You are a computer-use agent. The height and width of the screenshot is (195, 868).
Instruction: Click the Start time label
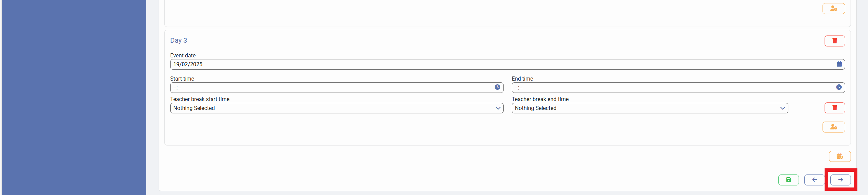coord(182,79)
